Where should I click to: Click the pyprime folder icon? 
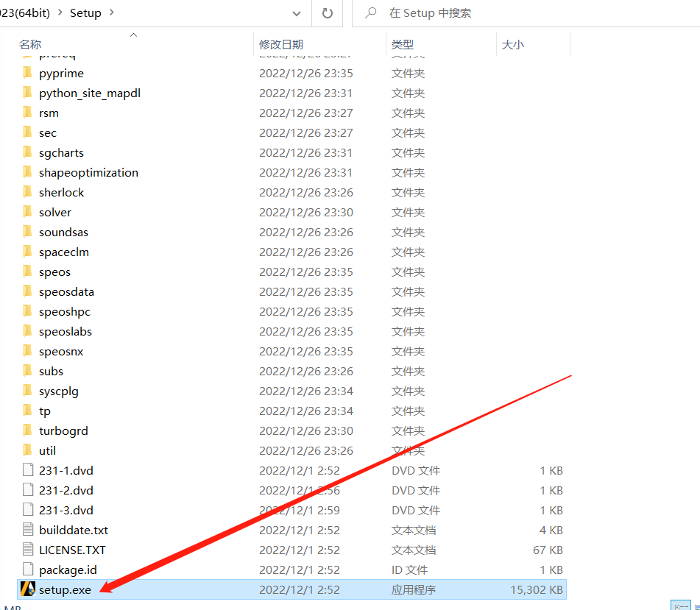[x=28, y=74]
